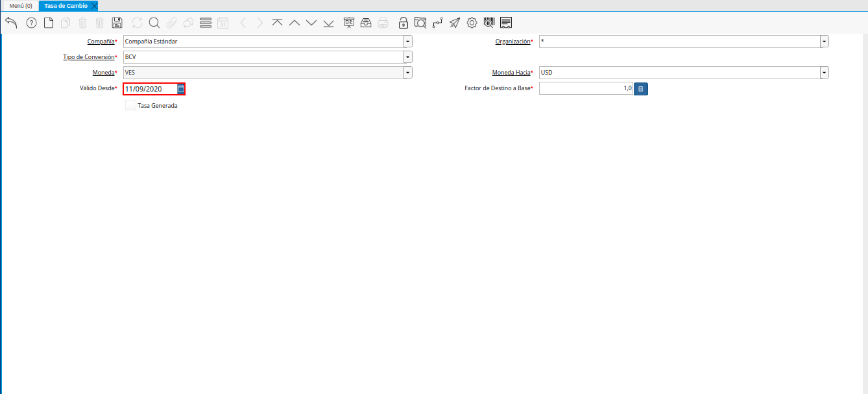
Task: Click the barcode product info icon
Action: click(x=489, y=23)
